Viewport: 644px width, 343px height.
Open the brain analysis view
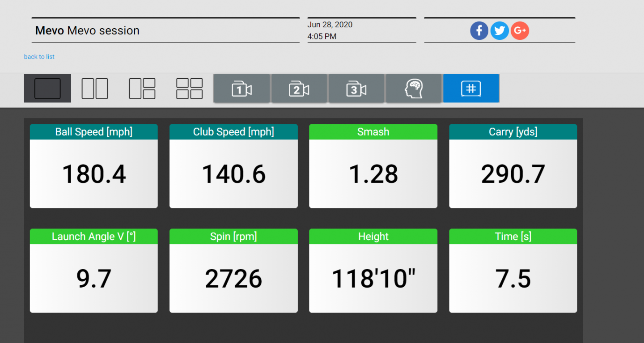tap(414, 89)
